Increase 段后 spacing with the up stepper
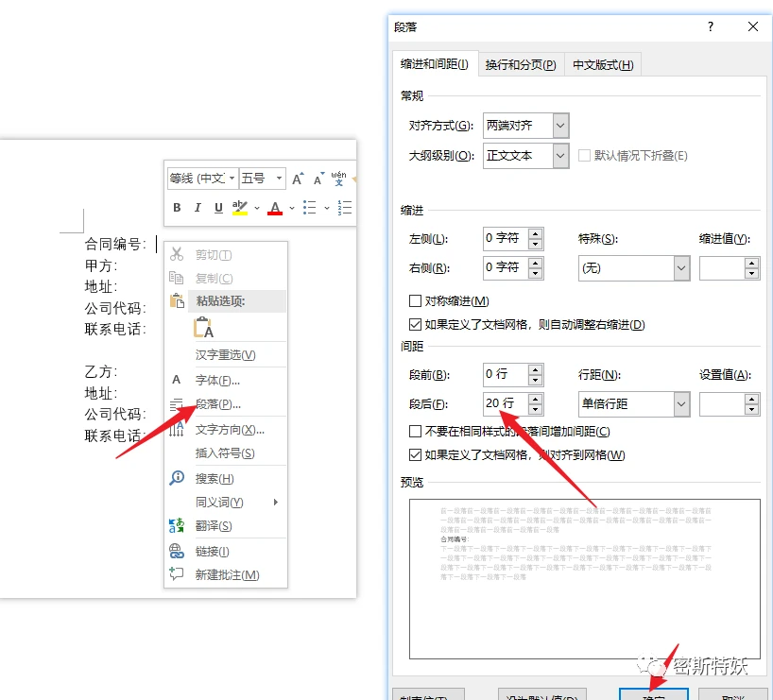The height and width of the screenshot is (700, 773). click(x=534, y=399)
